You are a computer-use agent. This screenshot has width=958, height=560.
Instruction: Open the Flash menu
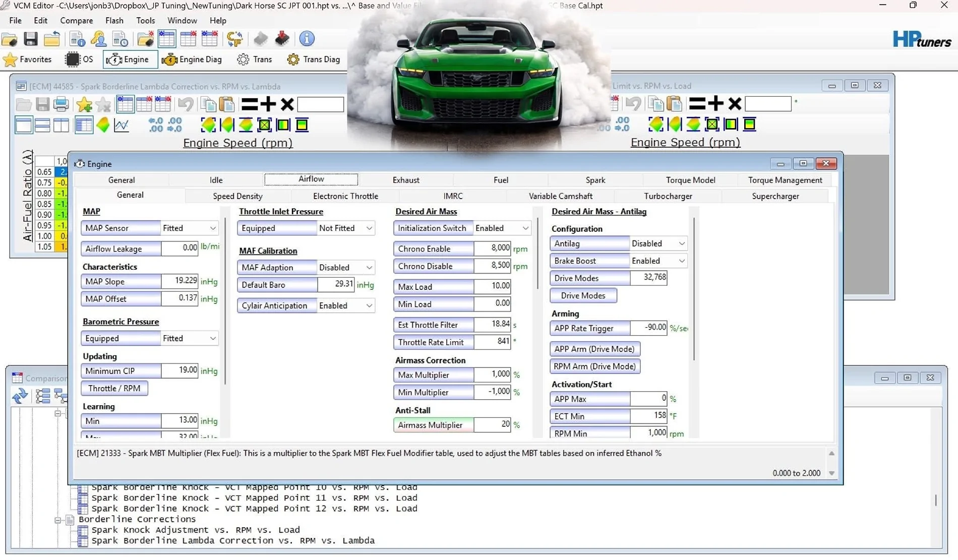pyautogui.click(x=114, y=21)
